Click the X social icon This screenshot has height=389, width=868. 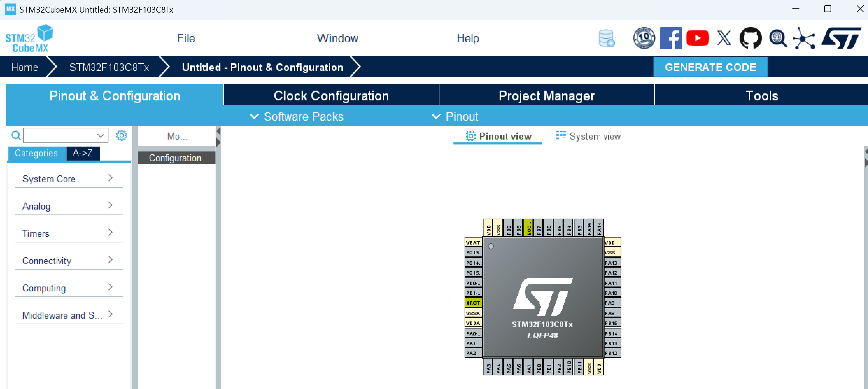pyautogui.click(x=724, y=38)
